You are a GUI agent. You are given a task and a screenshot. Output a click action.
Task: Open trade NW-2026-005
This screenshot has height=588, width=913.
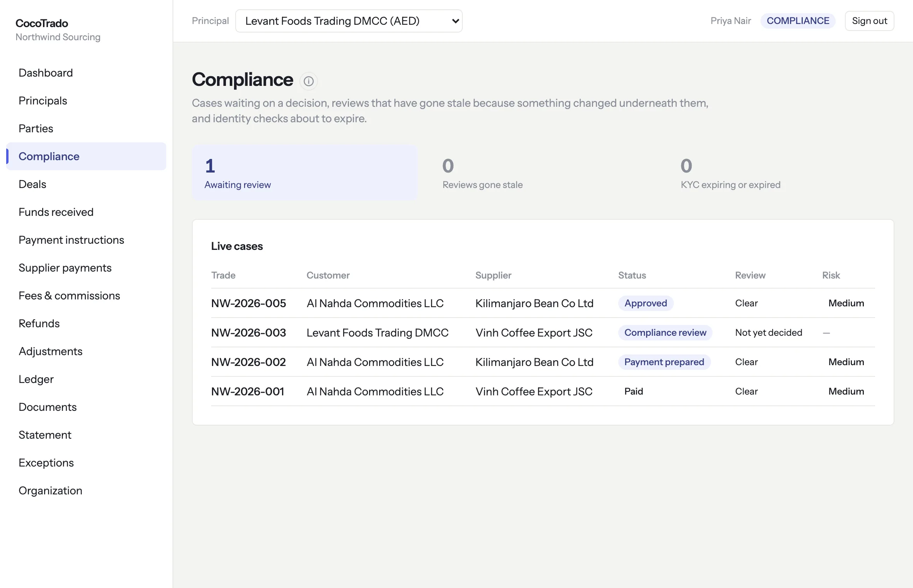(x=248, y=303)
